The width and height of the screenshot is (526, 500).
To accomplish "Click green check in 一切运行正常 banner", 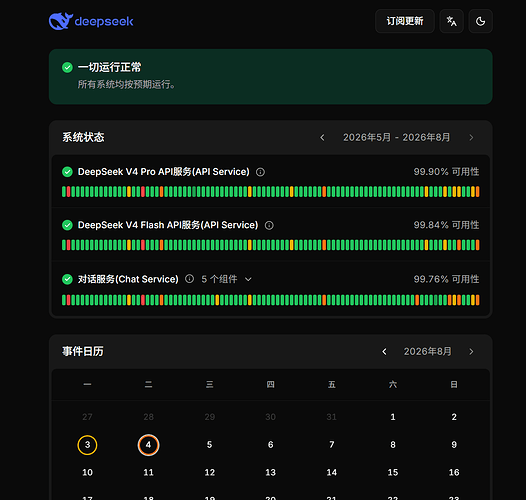I will coord(67,67).
